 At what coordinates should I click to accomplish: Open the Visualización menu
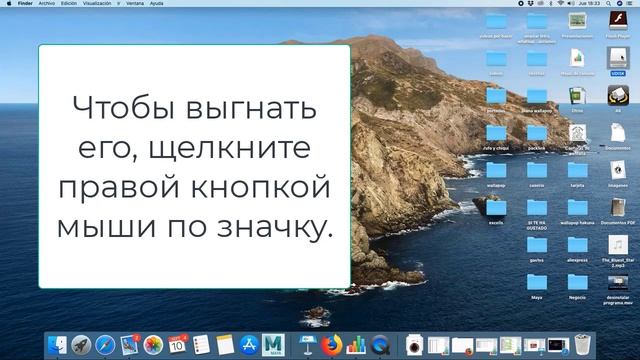click(97, 3)
